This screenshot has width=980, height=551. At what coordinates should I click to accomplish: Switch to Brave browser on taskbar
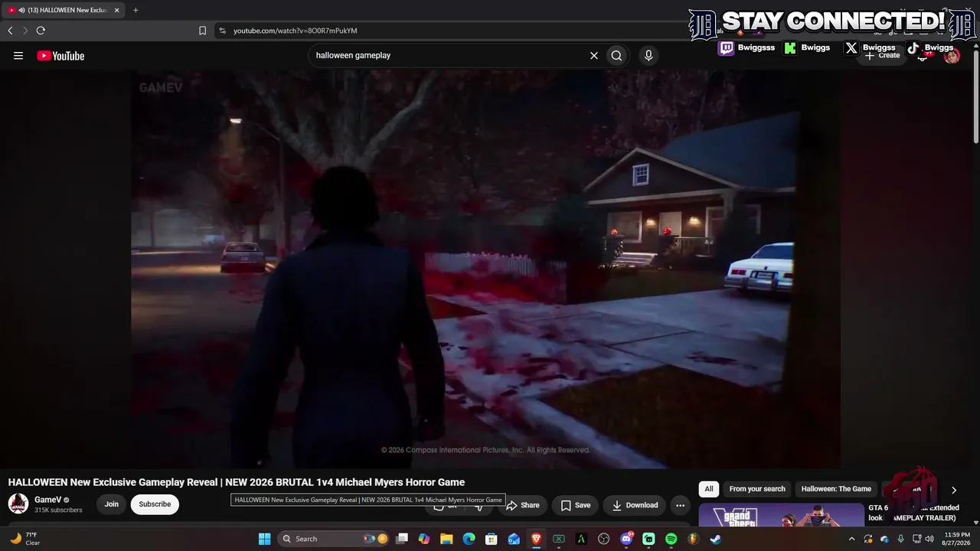(536, 539)
